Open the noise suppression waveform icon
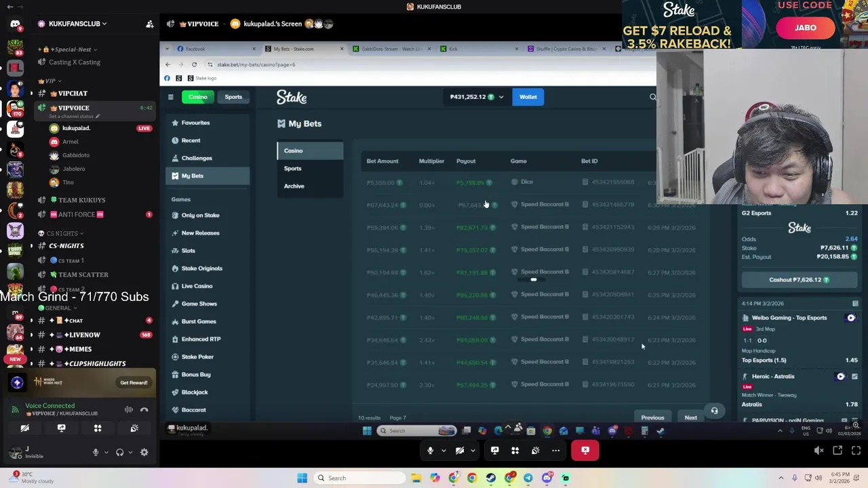The height and width of the screenshot is (488, 868). pyautogui.click(x=128, y=409)
